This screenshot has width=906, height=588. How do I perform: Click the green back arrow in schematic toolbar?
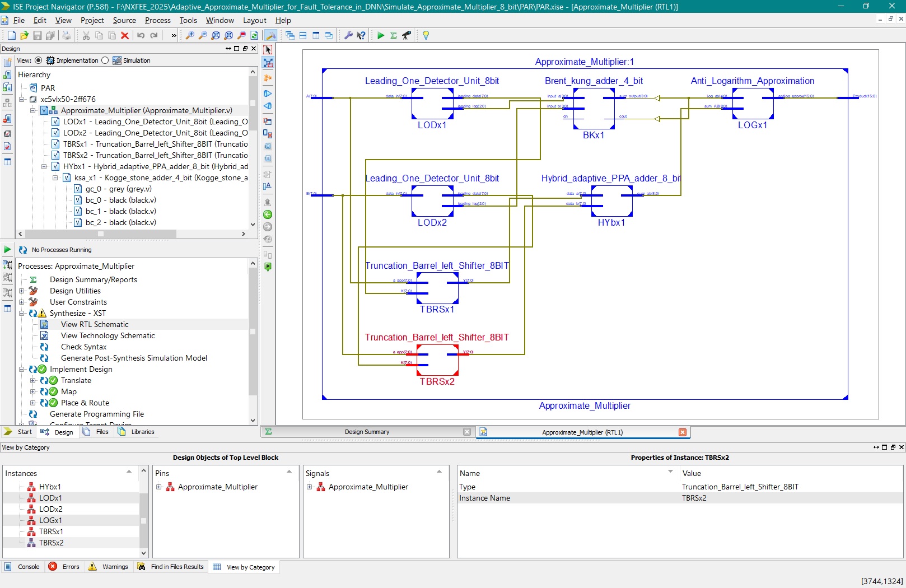268,214
